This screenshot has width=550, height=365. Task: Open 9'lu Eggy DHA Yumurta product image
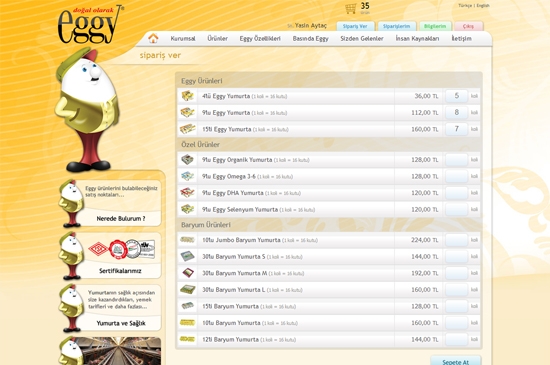[188, 192]
